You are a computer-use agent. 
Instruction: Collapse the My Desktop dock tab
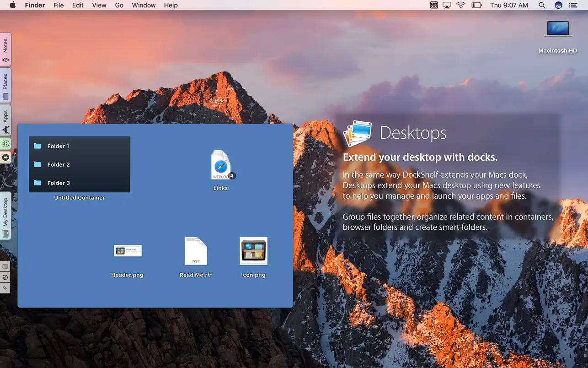coord(5,216)
